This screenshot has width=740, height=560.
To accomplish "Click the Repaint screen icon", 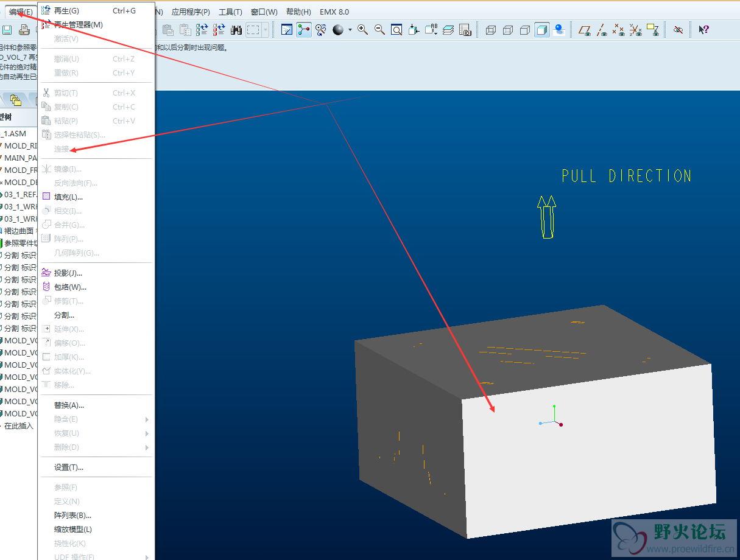I will click(287, 30).
